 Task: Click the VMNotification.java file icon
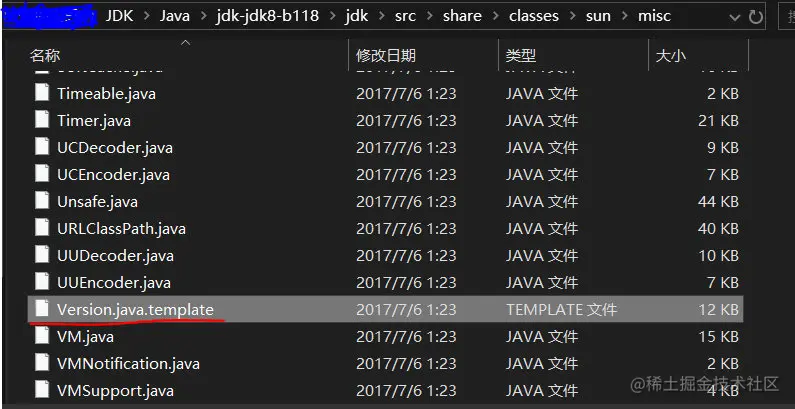(x=42, y=363)
